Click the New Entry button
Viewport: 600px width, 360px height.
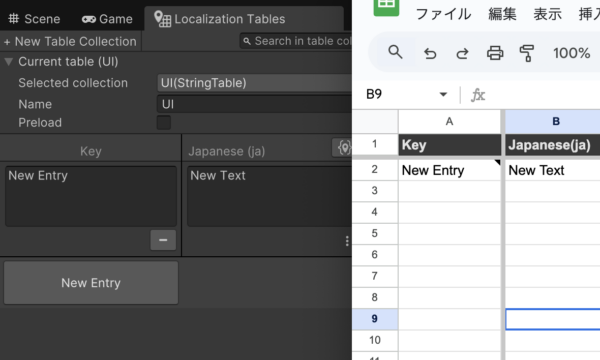click(91, 283)
